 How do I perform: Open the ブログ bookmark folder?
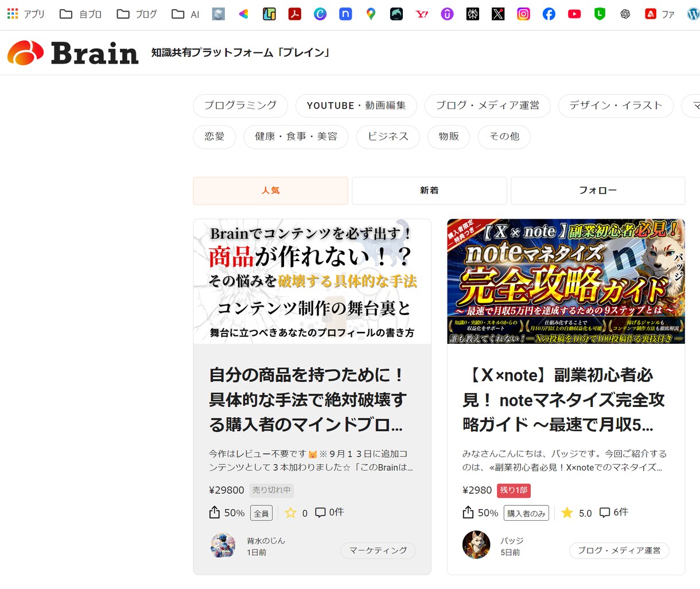coord(137,14)
